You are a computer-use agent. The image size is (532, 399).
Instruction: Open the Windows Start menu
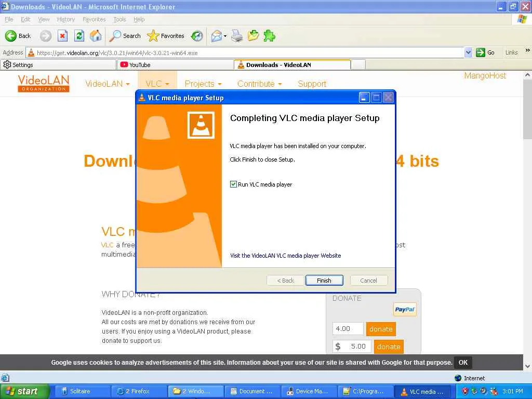point(24,391)
